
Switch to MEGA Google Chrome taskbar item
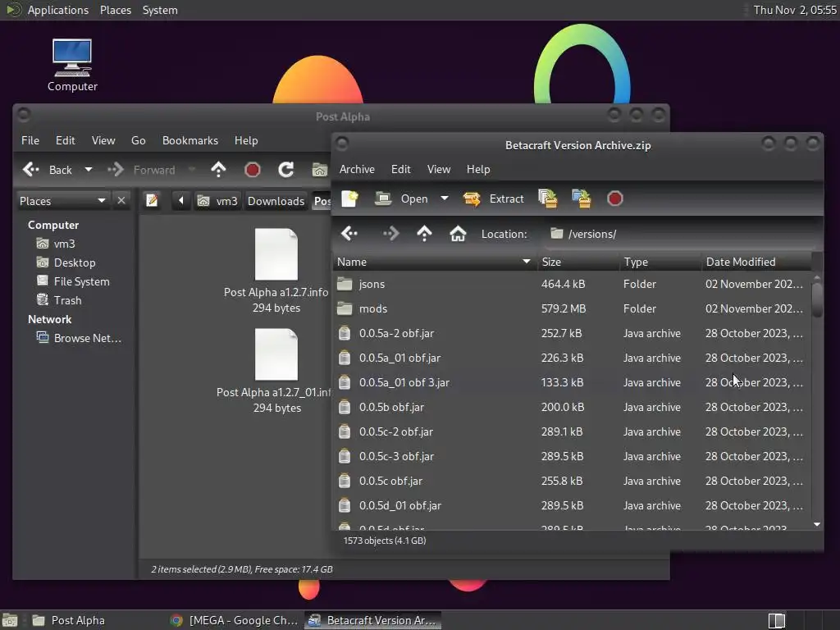click(x=234, y=620)
